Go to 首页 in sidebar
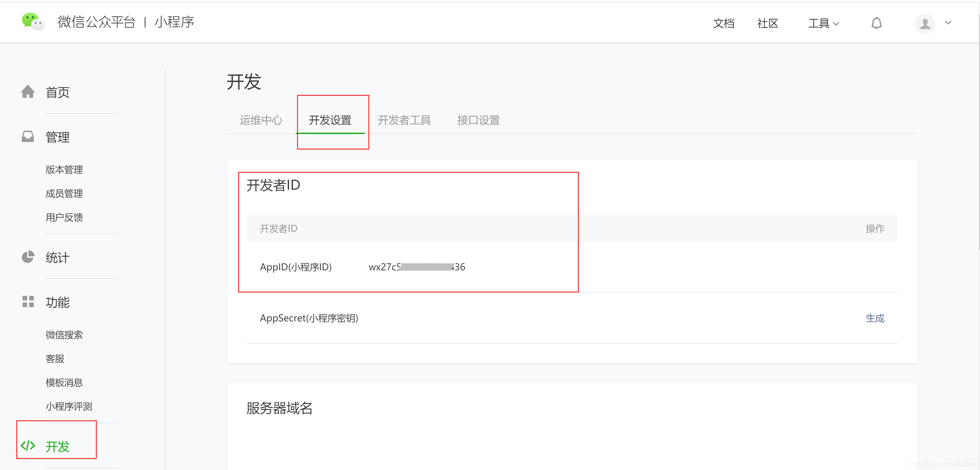 [x=57, y=92]
